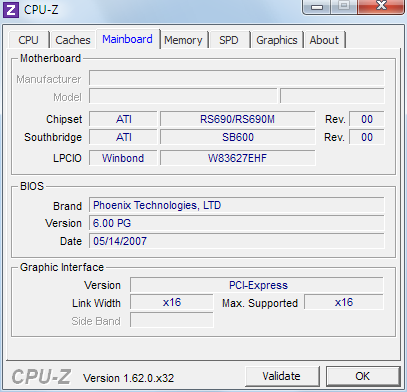Click the Validate button
Image resolution: width=407 pixels, height=392 pixels.
pos(282,376)
